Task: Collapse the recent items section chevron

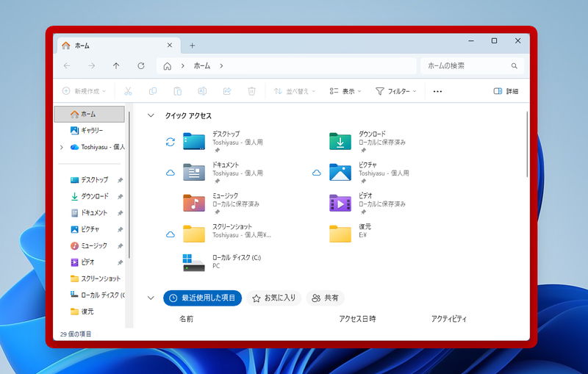Action: pyautogui.click(x=151, y=298)
